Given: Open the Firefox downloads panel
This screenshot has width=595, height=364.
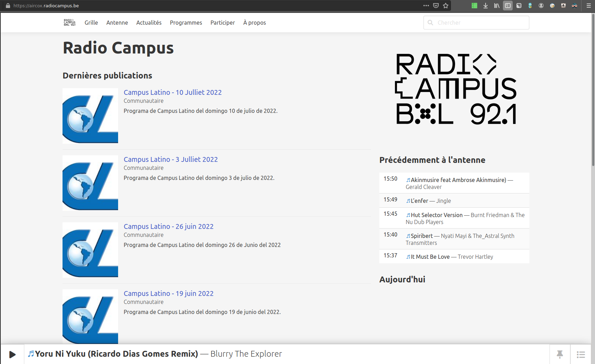Looking at the screenshot, I should 486,6.
